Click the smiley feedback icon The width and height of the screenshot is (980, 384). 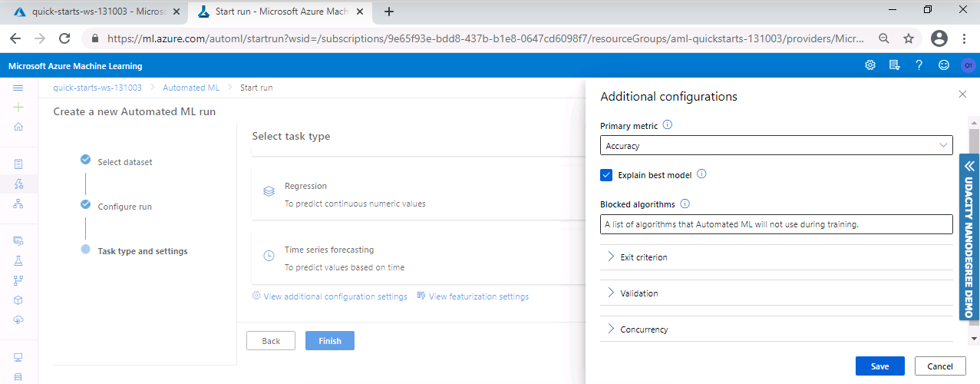943,65
